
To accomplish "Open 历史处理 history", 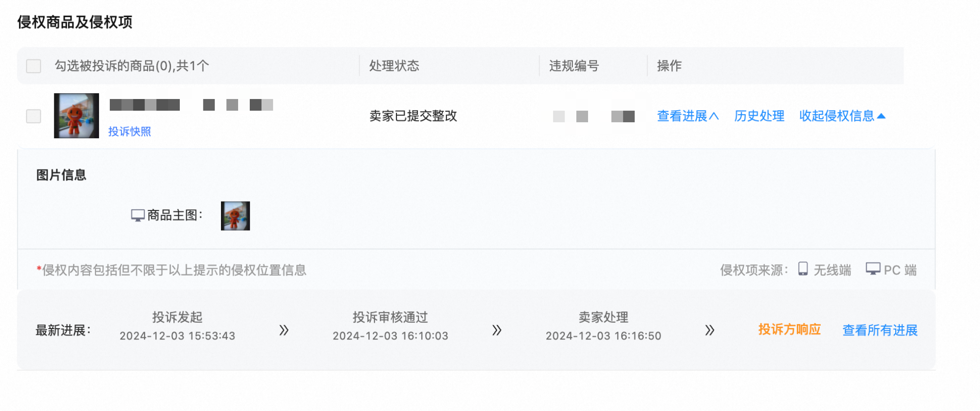I will point(759,116).
